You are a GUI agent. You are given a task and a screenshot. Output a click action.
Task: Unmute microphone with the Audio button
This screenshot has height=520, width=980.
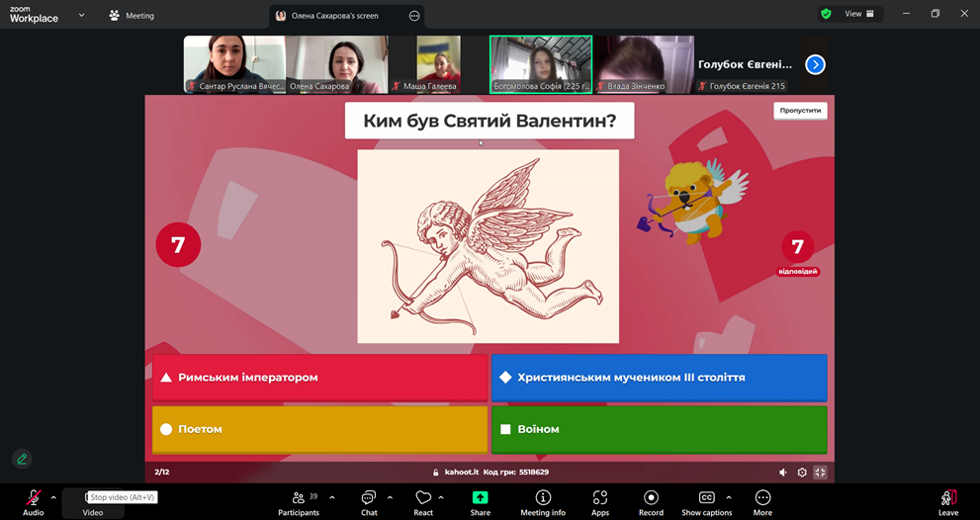(34, 498)
